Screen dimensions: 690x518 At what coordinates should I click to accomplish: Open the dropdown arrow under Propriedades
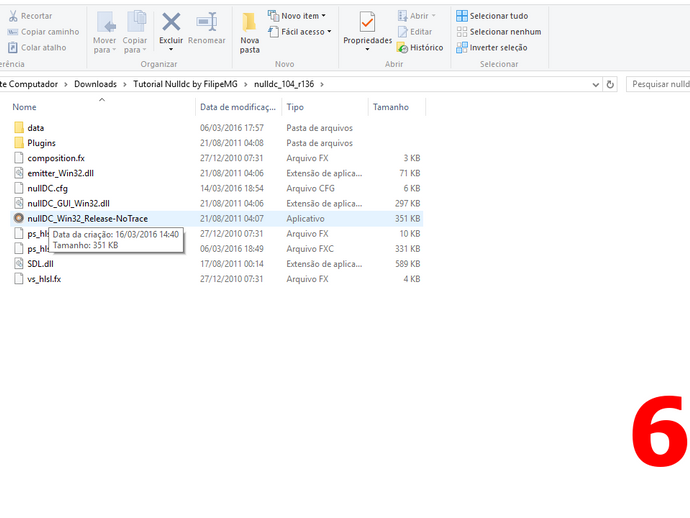pos(367,49)
